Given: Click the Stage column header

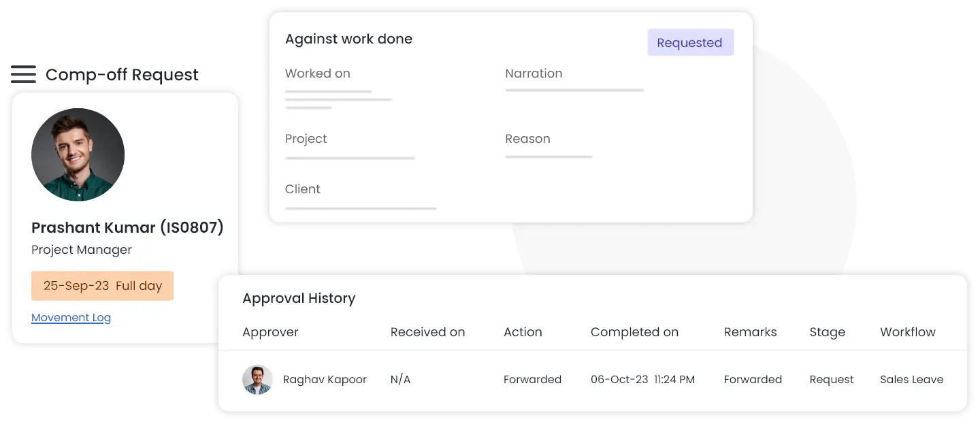Looking at the screenshot, I should 827,332.
